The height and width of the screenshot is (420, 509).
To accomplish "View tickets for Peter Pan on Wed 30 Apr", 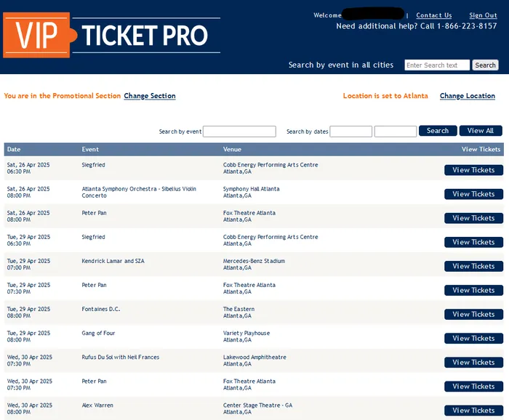I will pyautogui.click(x=473, y=387).
